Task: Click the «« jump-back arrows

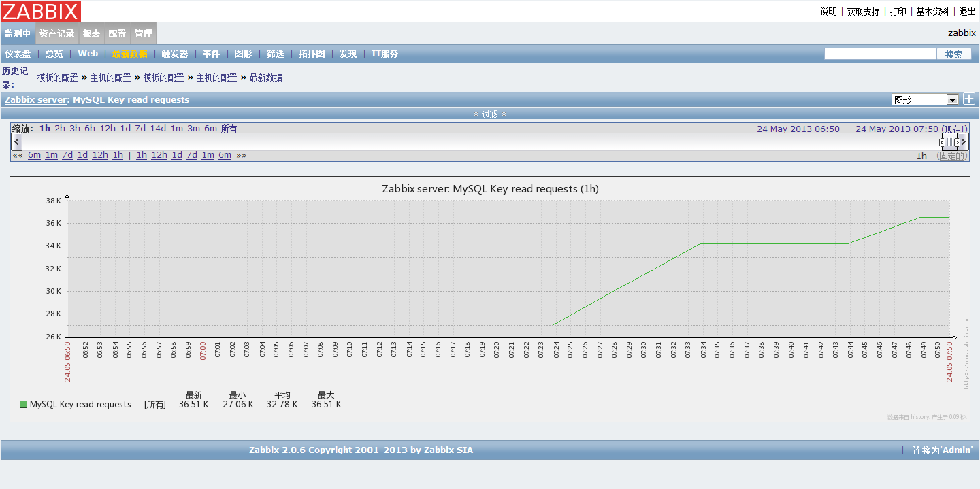Action: tap(18, 155)
